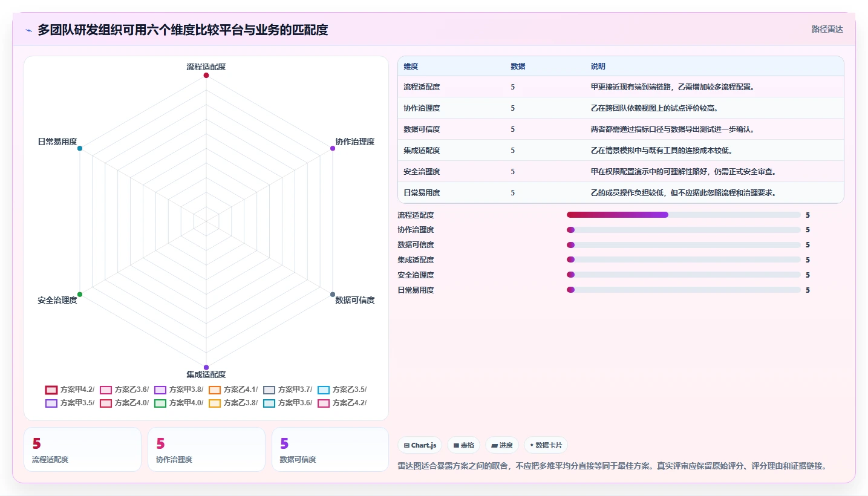
Task: Click description '乙在情景模拟中与既有工具的连接成本较低。'
Action: pos(662,151)
